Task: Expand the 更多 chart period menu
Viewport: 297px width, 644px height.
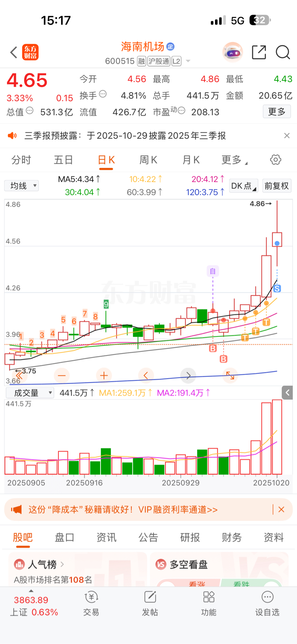Action: [x=234, y=160]
